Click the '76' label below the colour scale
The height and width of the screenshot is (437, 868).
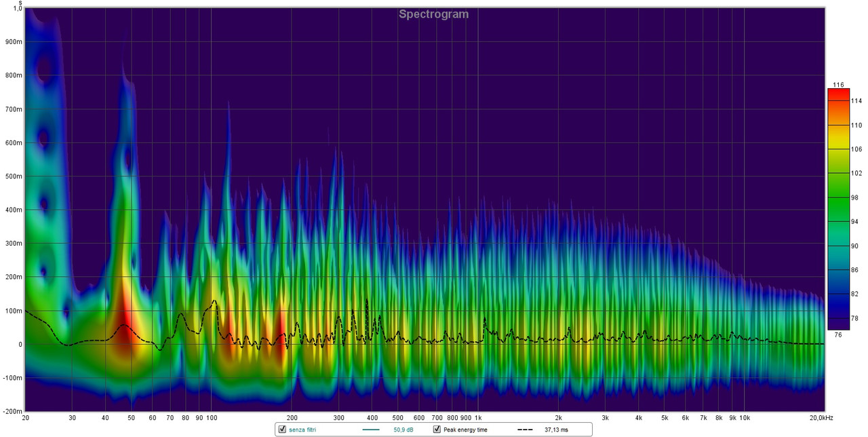click(x=837, y=334)
